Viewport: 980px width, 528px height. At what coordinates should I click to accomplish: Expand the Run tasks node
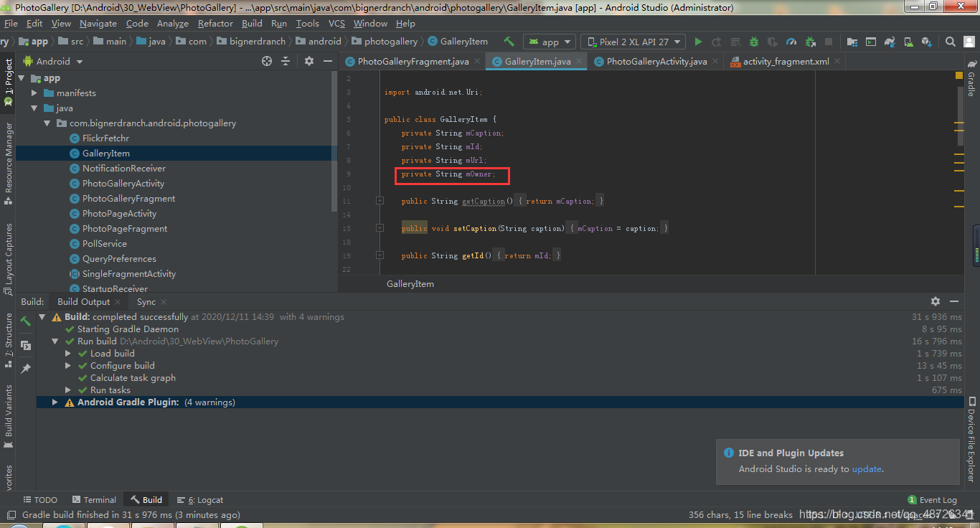point(68,390)
